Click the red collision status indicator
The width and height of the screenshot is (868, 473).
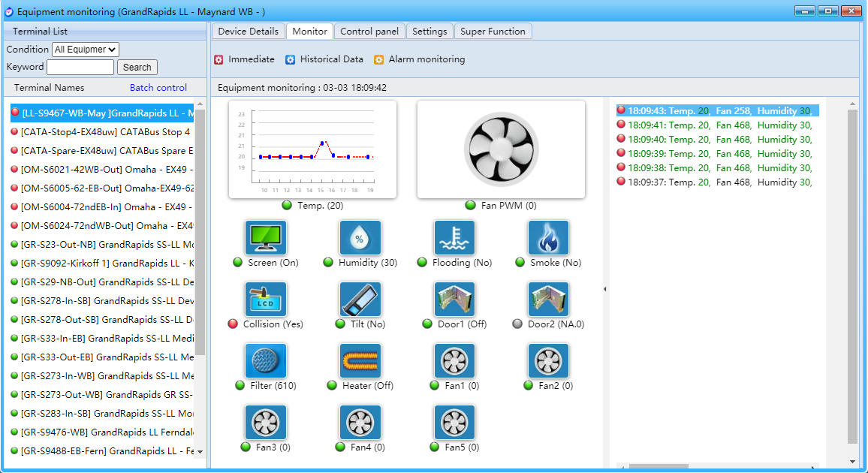click(x=233, y=324)
